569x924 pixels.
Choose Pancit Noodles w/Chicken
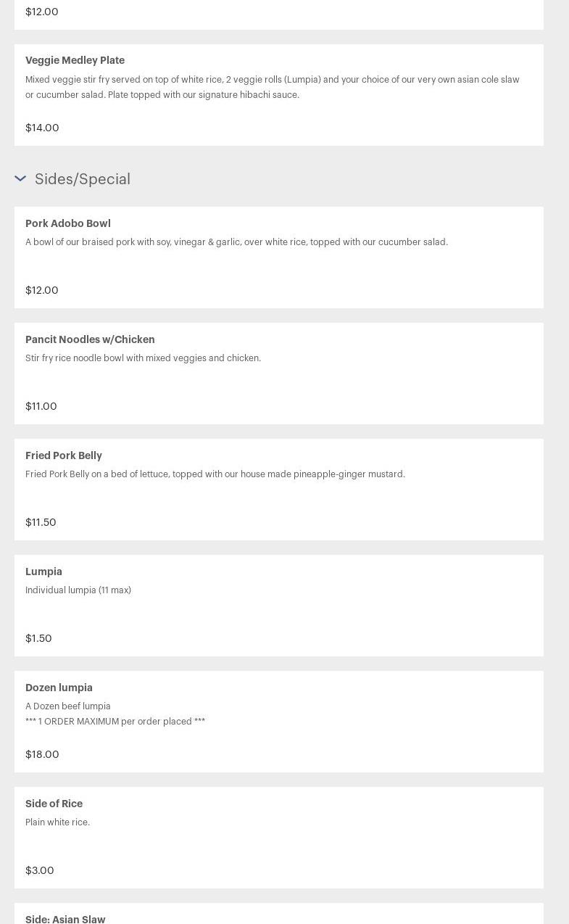click(90, 339)
